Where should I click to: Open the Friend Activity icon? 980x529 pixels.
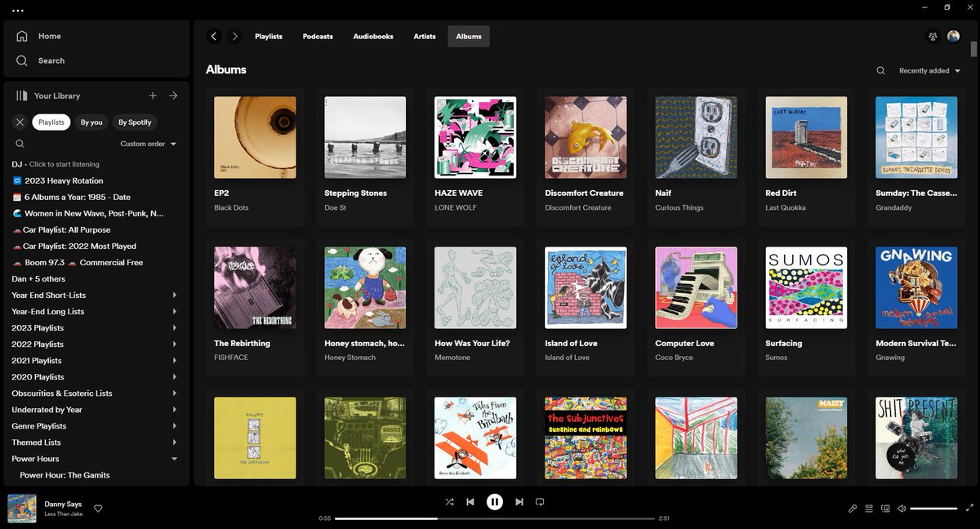[933, 36]
